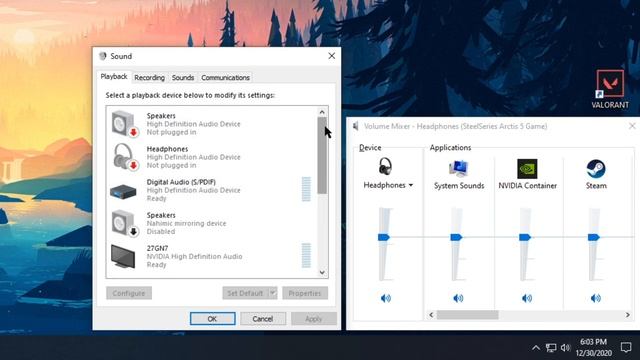Switch to the Playback tab
This screenshot has height=360, width=640.
[x=114, y=77]
